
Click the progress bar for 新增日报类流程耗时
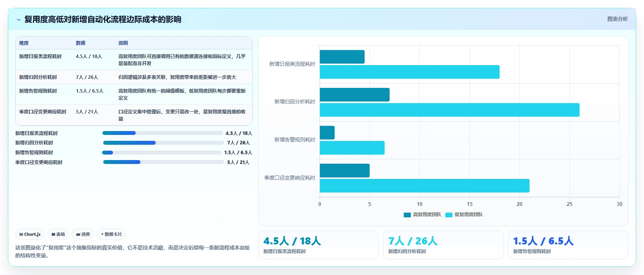tap(162, 133)
